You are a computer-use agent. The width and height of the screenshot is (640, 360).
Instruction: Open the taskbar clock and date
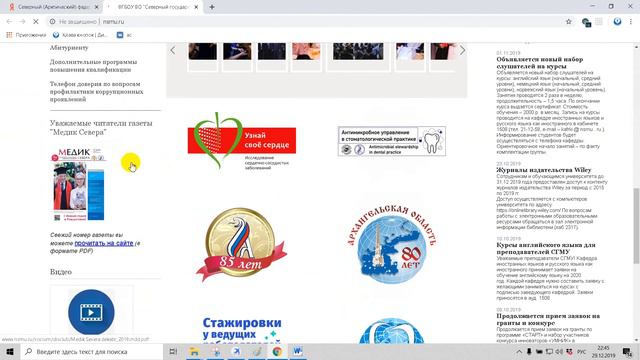[603, 351]
